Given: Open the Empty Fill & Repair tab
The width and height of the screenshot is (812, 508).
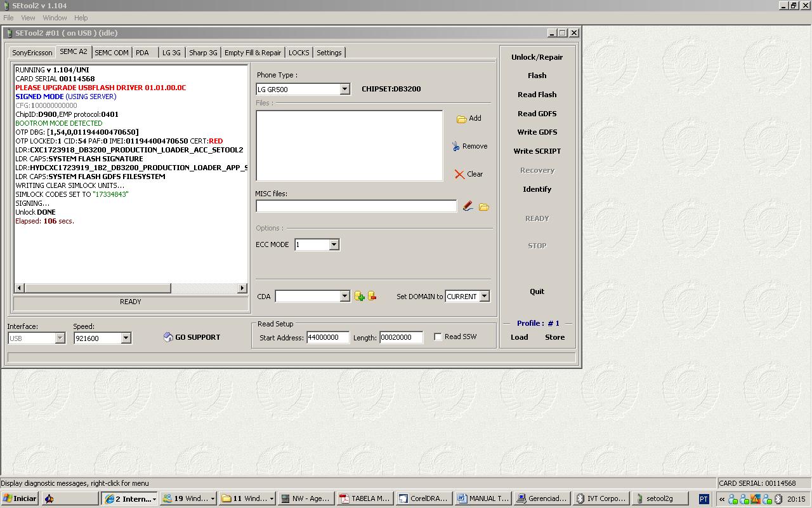Looking at the screenshot, I should (252, 53).
